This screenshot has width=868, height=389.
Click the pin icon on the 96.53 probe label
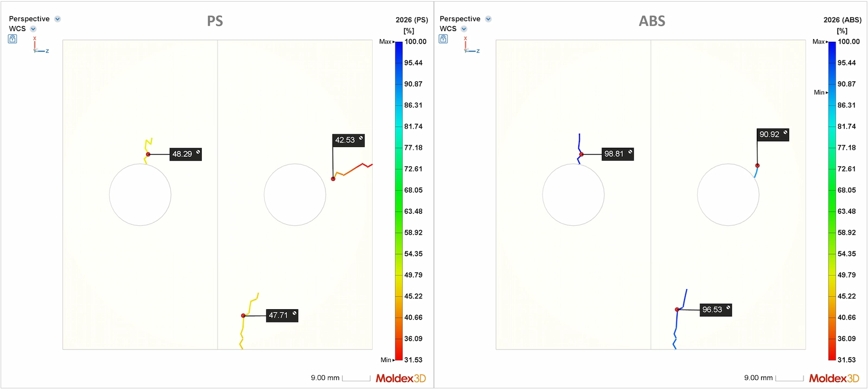728,308
